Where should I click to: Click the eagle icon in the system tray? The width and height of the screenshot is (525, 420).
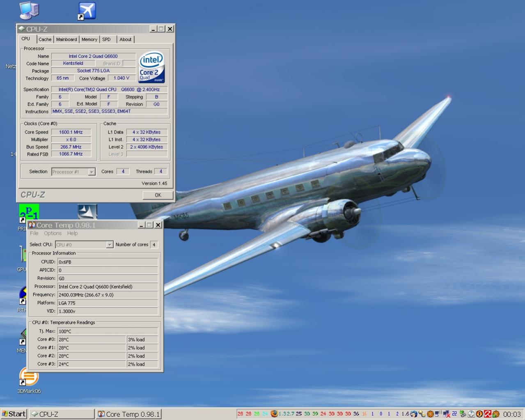414,414
